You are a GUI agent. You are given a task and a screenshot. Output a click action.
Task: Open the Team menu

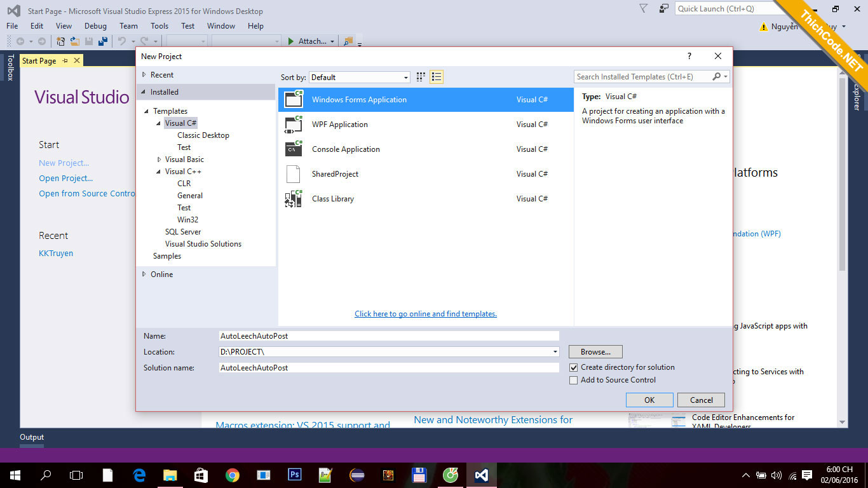pyautogui.click(x=128, y=26)
